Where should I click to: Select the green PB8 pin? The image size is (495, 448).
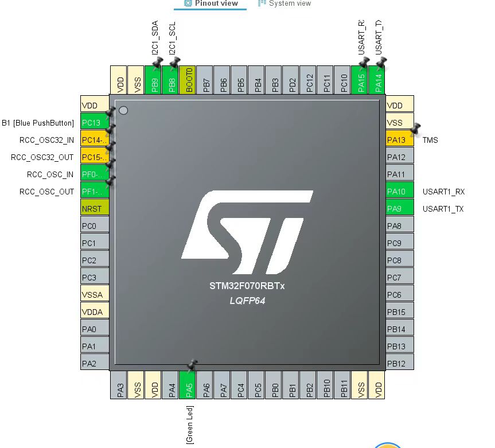[170, 80]
